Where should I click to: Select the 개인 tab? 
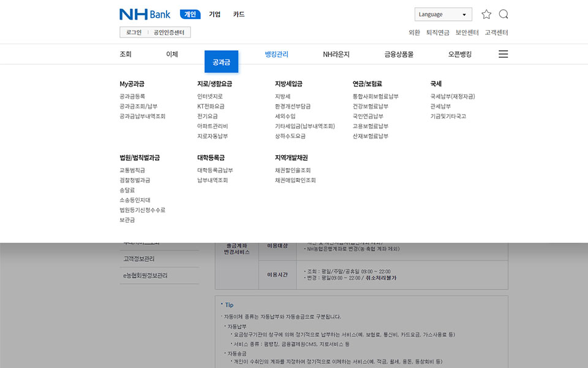[190, 14]
